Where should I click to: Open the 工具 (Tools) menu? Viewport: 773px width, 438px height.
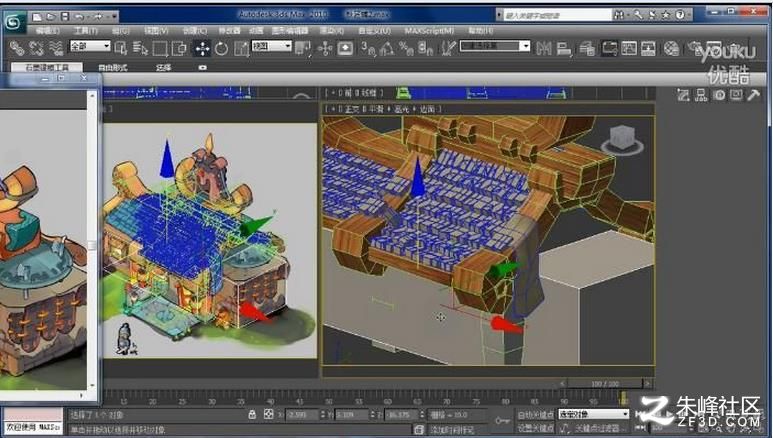click(86, 31)
